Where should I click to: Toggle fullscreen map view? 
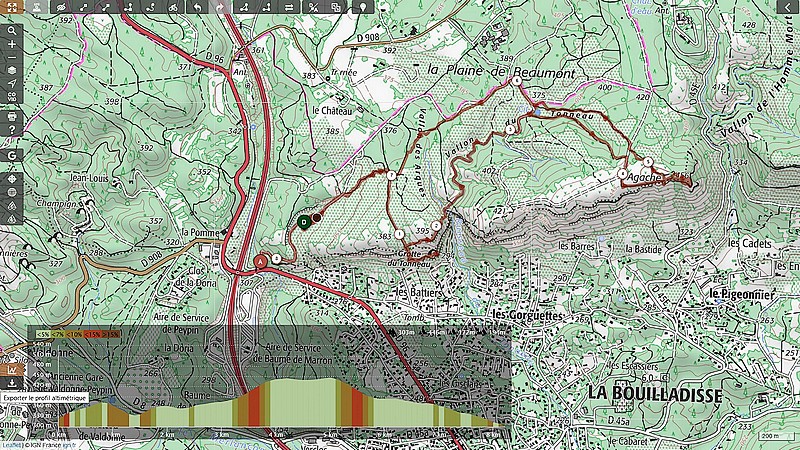pyautogui.click(x=12, y=7)
